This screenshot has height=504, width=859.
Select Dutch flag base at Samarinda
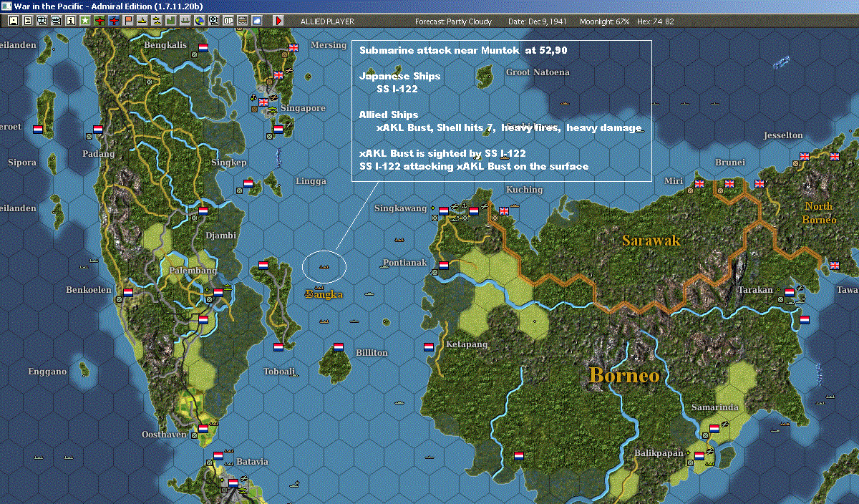pyautogui.click(x=714, y=428)
